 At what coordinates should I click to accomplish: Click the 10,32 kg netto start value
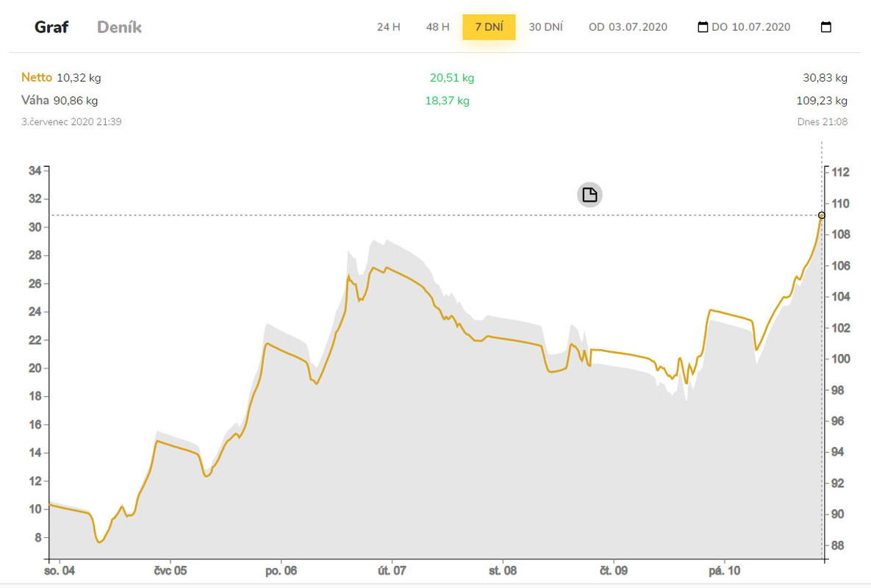tap(79, 78)
